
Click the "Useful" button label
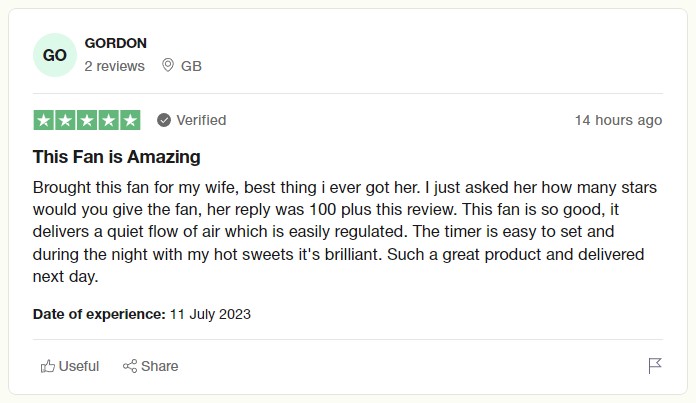[79, 366]
